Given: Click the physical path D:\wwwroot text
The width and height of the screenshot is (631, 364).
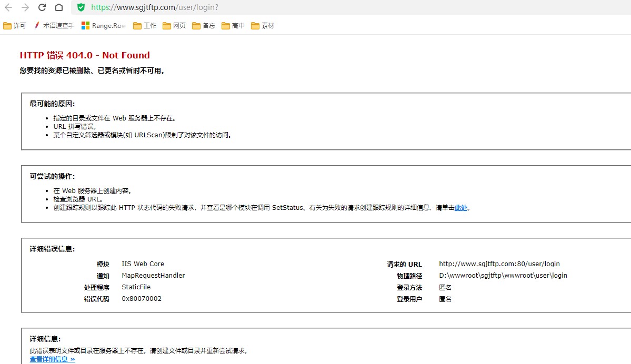Looking at the screenshot, I should tap(503, 276).
